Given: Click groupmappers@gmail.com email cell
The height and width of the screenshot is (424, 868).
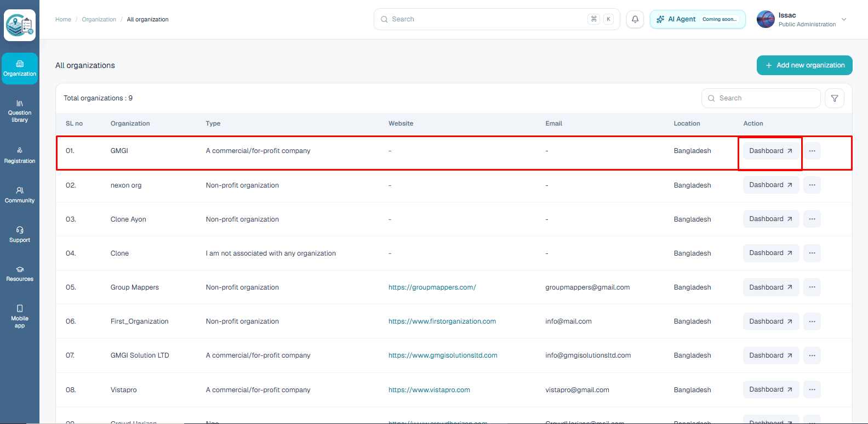Looking at the screenshot, I should (x=587, y=287).
